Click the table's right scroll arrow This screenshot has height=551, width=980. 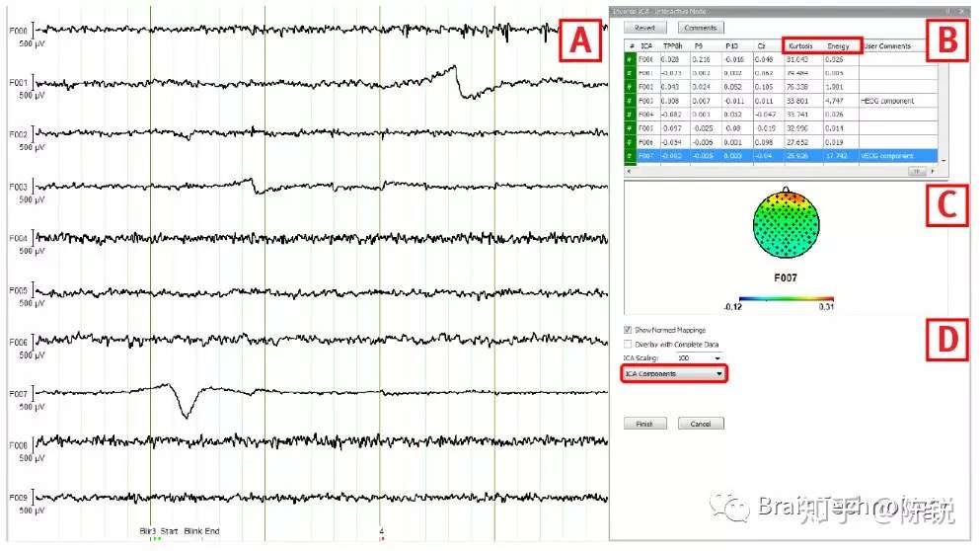[933, 171]
